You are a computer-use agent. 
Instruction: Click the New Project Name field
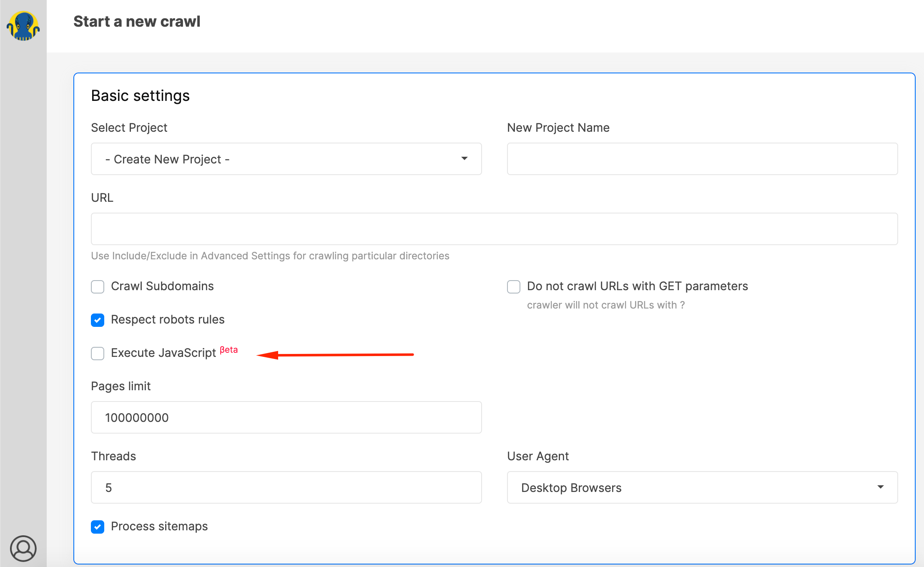702,159
